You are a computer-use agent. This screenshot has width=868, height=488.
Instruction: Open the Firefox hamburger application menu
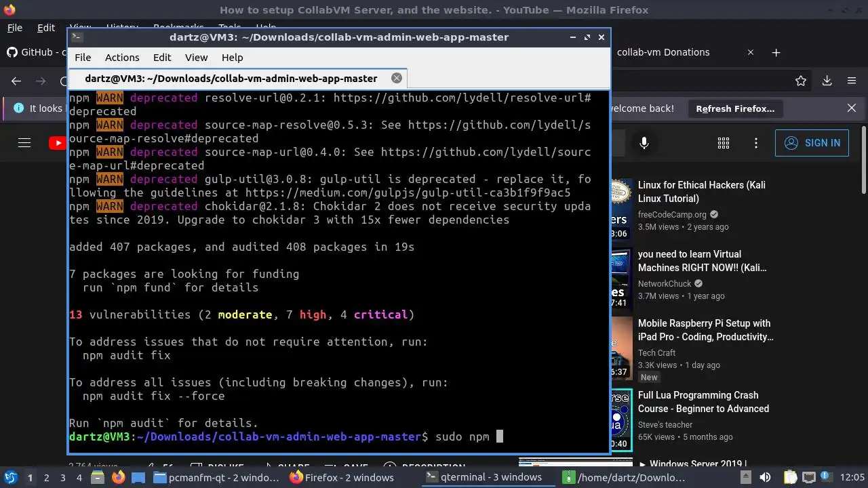(x=852, y=81)
